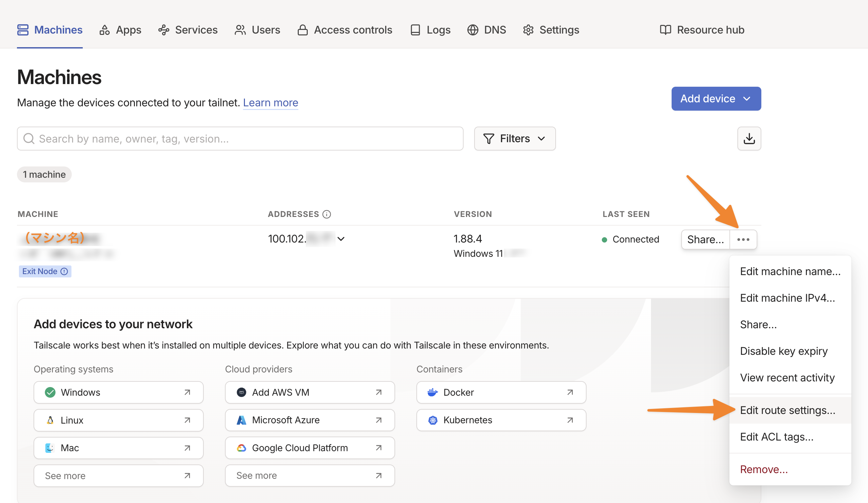
Task: Click the machine search input field
Action: (x=240, y=139)
